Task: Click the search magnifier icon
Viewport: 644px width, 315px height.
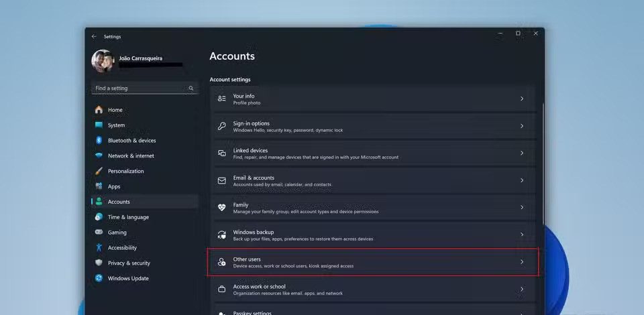Action: pos(191,88)
